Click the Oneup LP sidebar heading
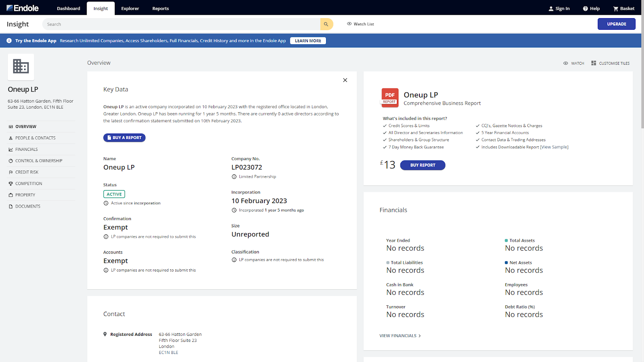 click(23, 89)
